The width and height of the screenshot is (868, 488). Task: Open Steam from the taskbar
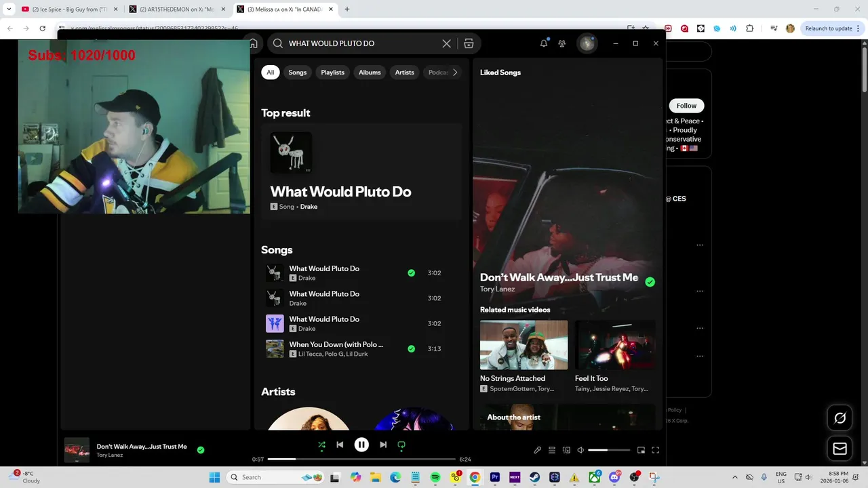(534, 477)
